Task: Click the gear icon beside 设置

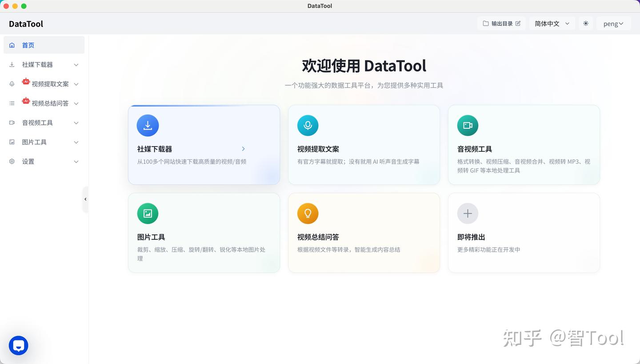Action: (x=12, y=162)
